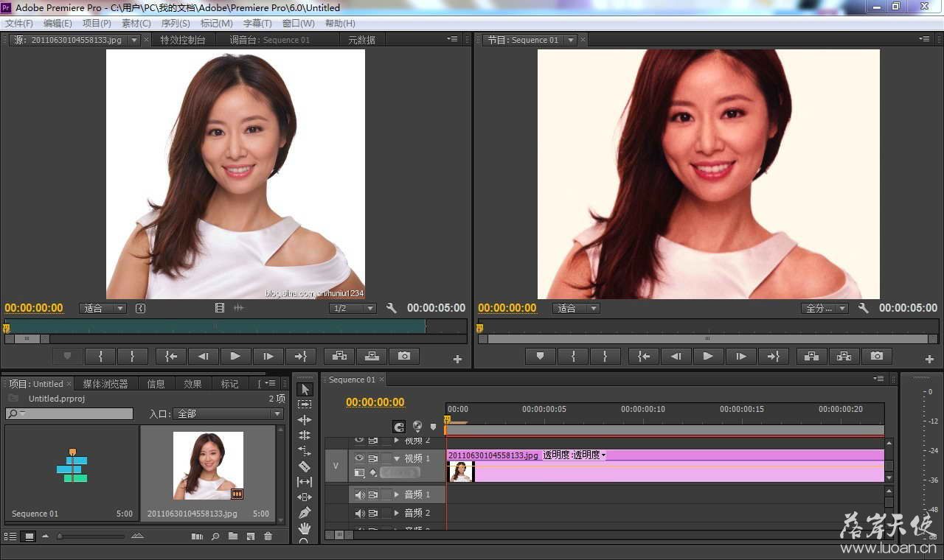Toggle Snap in timeline

tap(399, 427)
